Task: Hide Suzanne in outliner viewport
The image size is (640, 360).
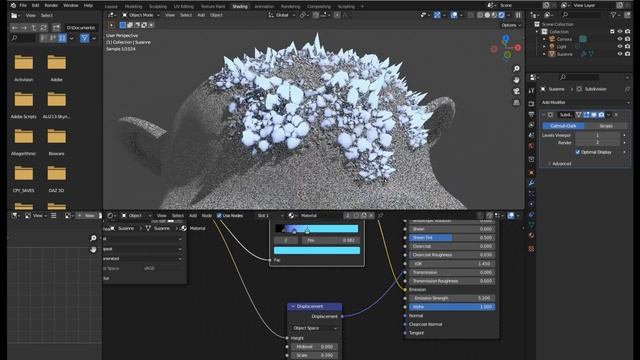Action: click(620, 54)
